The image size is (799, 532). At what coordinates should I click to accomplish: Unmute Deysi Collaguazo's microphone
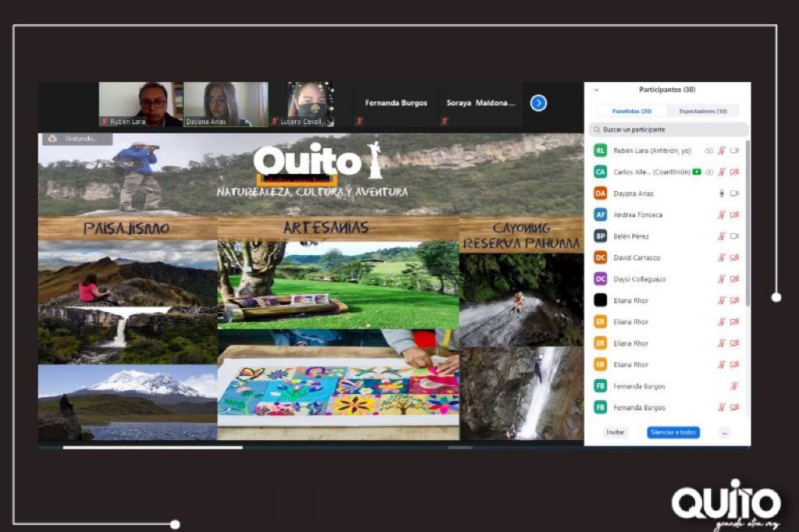[x=722, y=279]
